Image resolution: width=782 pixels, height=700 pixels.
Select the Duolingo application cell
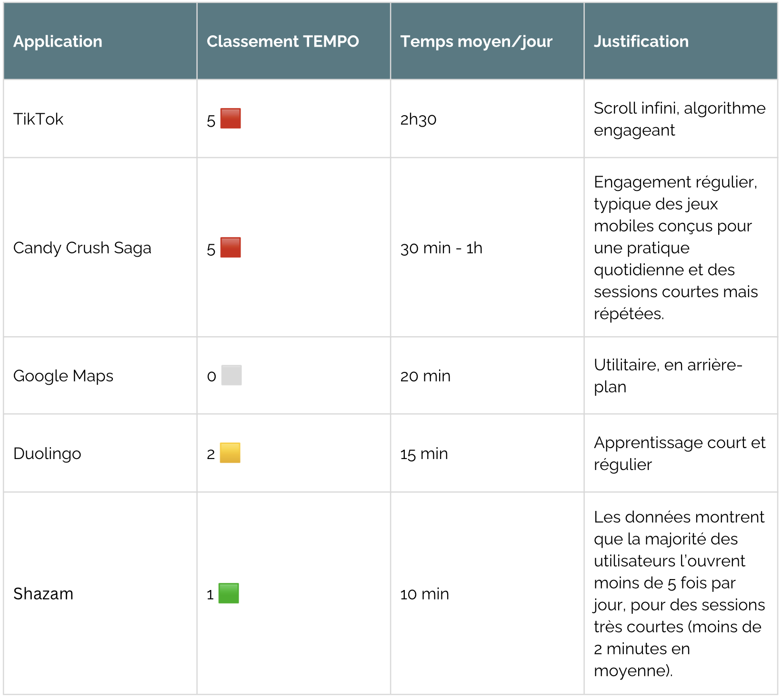click(x=47, y=454)
